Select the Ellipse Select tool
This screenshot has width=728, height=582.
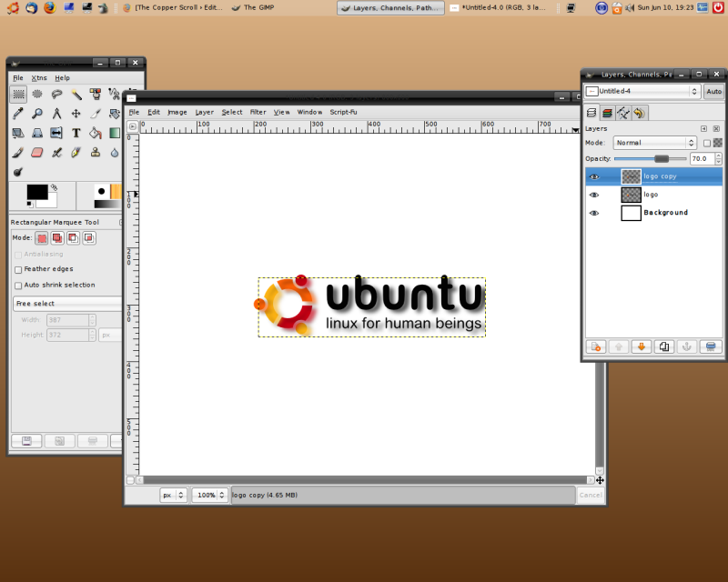37,95
